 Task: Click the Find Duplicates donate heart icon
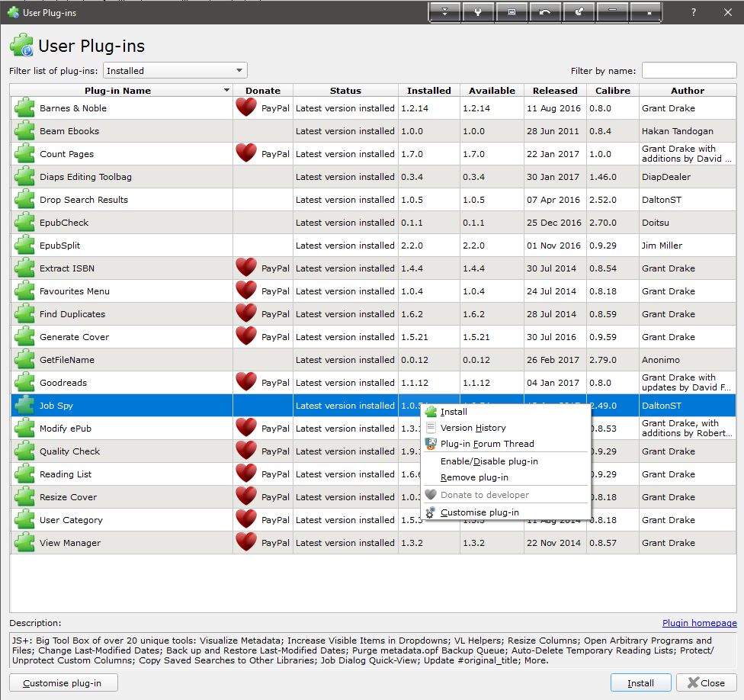pos(246,313)
